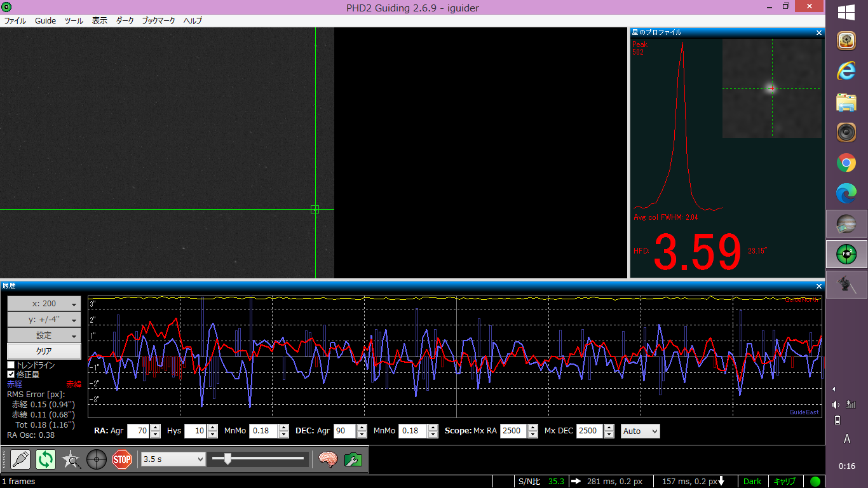Open the ファイル menu
868x488 pixels.
[x=15, y=21]
